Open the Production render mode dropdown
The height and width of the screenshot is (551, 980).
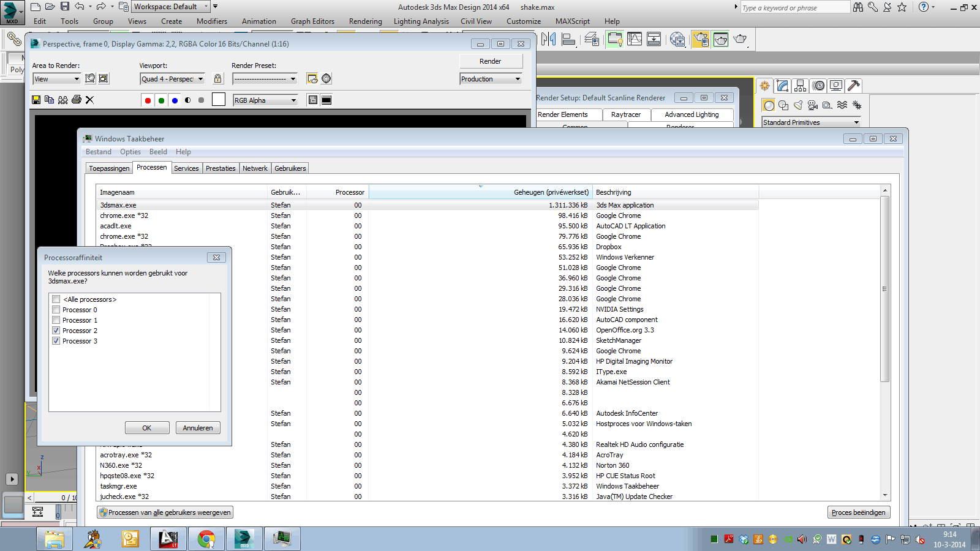click(491, 79)
